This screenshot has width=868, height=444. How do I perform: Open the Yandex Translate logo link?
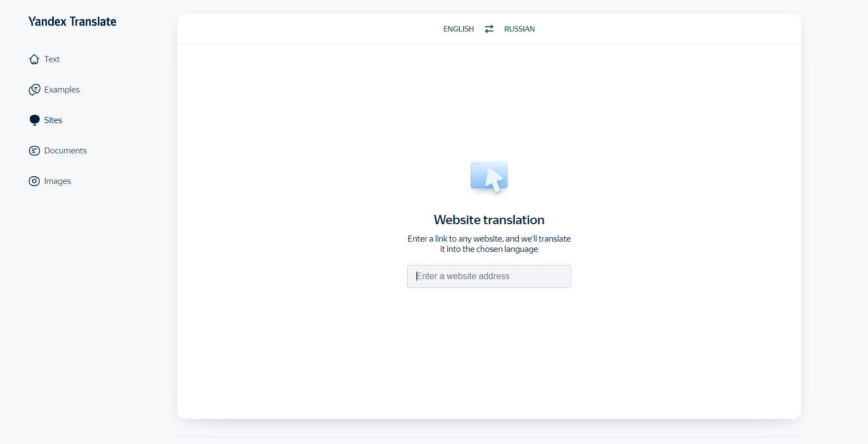72,22
